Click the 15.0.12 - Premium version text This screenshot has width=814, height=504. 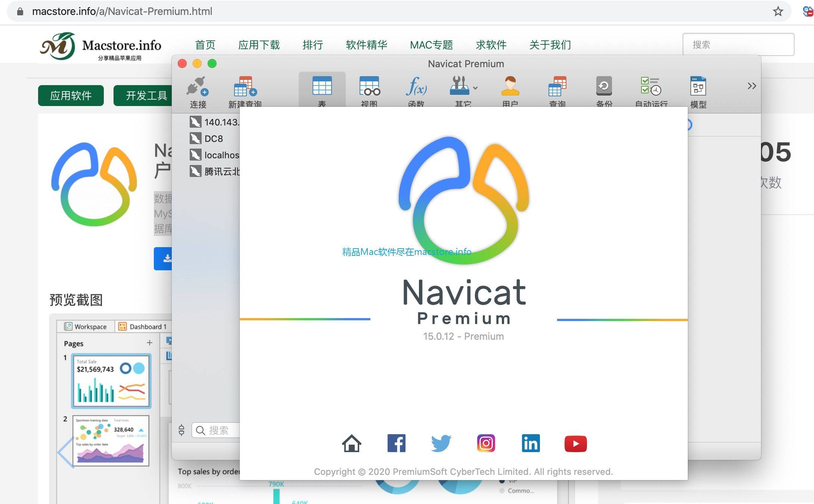pyautogui.click(x=463, y=336)
